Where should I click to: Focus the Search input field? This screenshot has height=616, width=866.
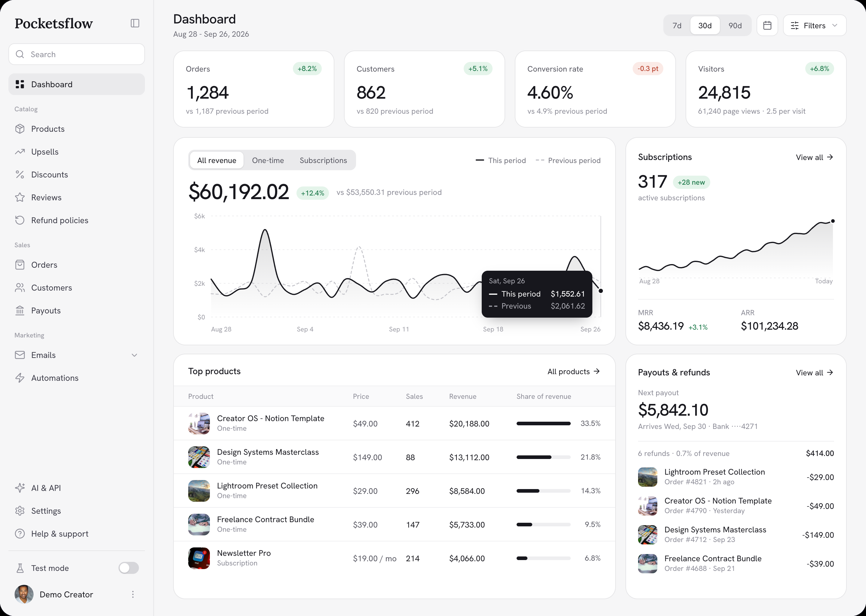click(77, 54)
